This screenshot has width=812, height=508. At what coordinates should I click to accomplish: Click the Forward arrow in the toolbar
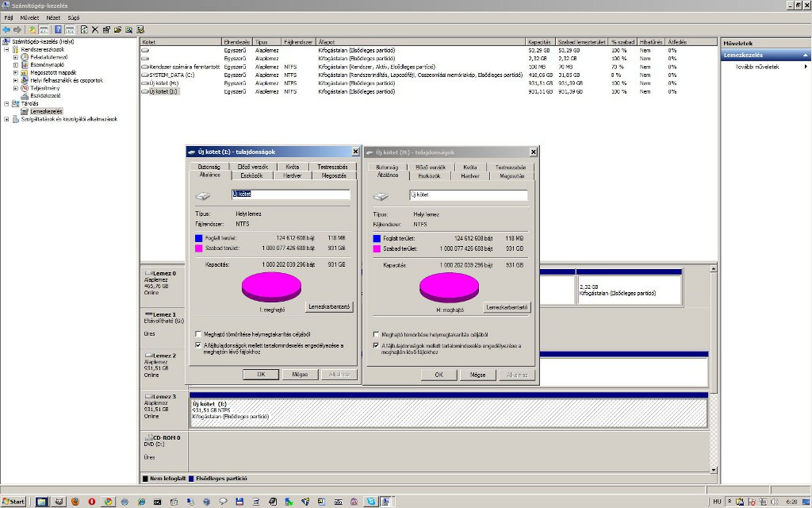pos(17,29)
